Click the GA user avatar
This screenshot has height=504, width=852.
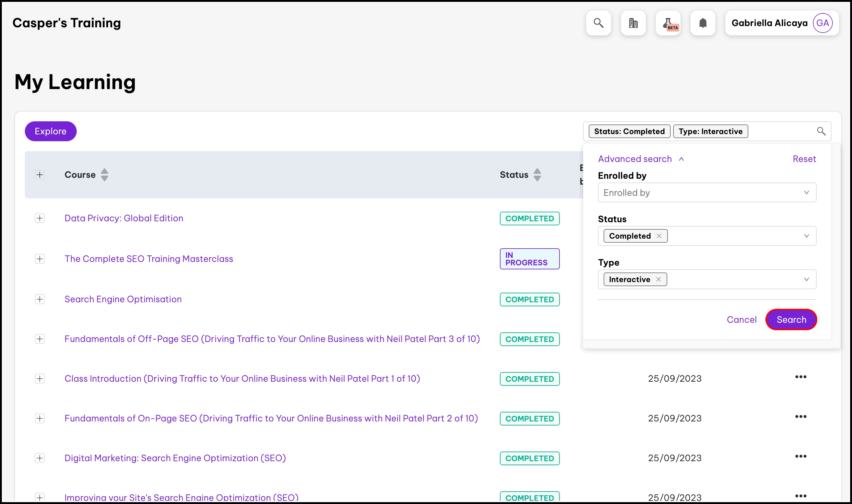coord(823,23)
